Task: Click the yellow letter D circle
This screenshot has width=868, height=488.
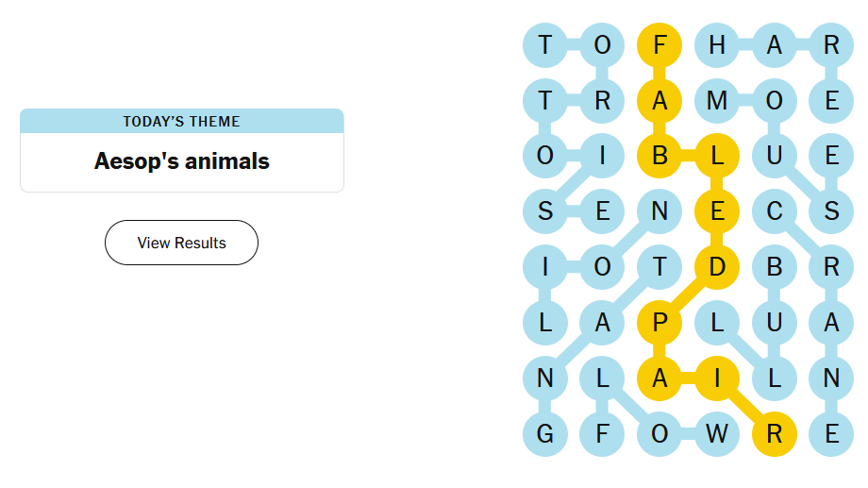Action: (x=717, y=267)
